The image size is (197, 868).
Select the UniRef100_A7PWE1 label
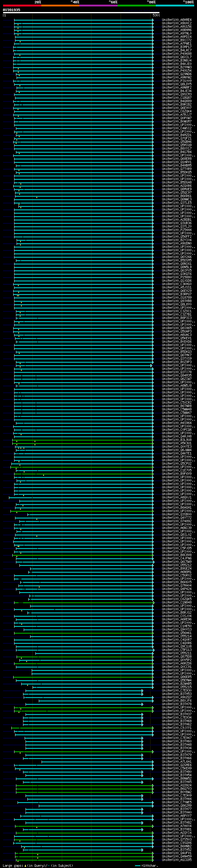(x=177, y=43)
